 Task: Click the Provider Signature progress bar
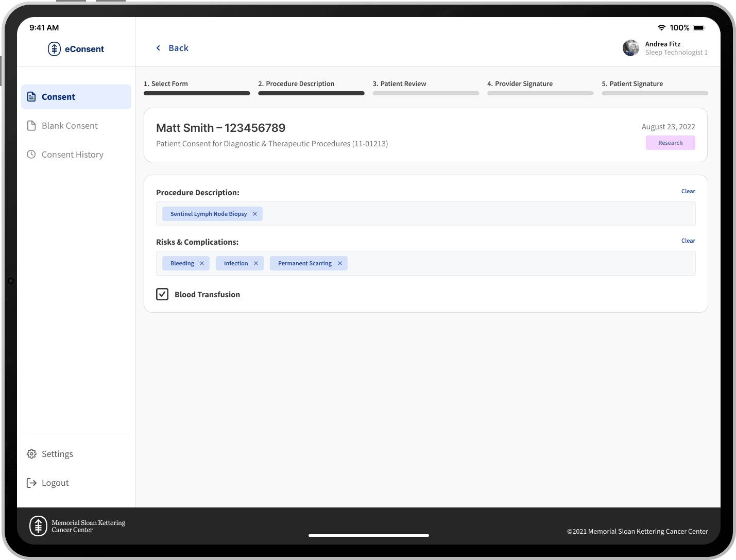540,93
